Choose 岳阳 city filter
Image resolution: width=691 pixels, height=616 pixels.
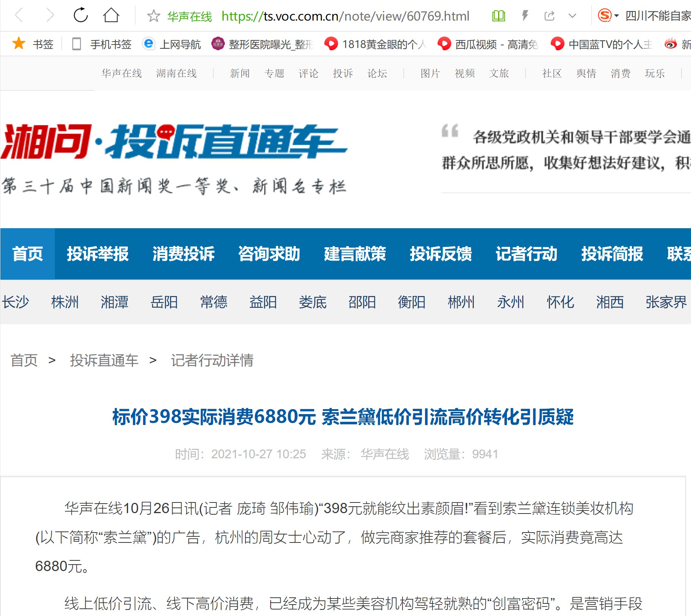click(x=164, y=302)
